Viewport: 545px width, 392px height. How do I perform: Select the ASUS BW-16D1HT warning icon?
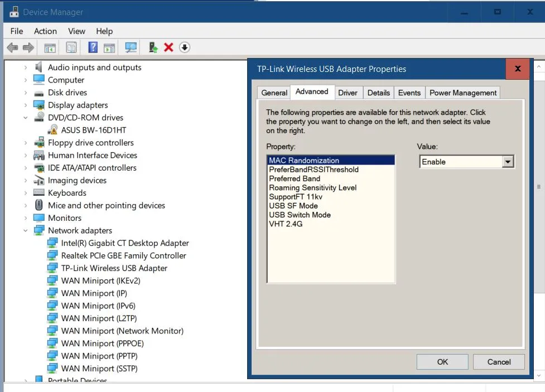click(52, 130)
